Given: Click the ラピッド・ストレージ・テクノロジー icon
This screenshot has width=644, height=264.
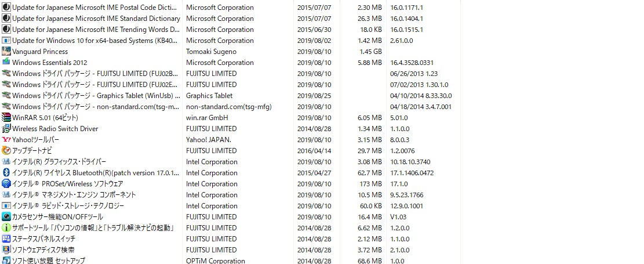Looking at the screenshot, I should (6, 205).
